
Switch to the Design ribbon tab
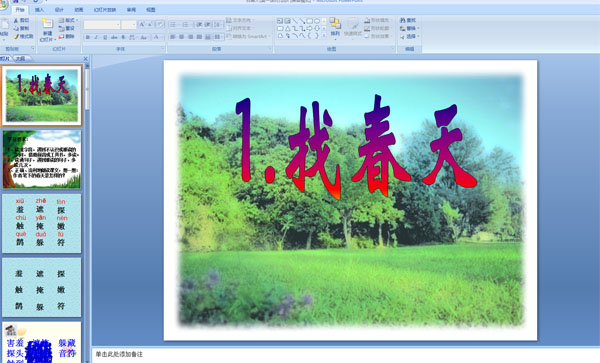(x=59, y=10)
